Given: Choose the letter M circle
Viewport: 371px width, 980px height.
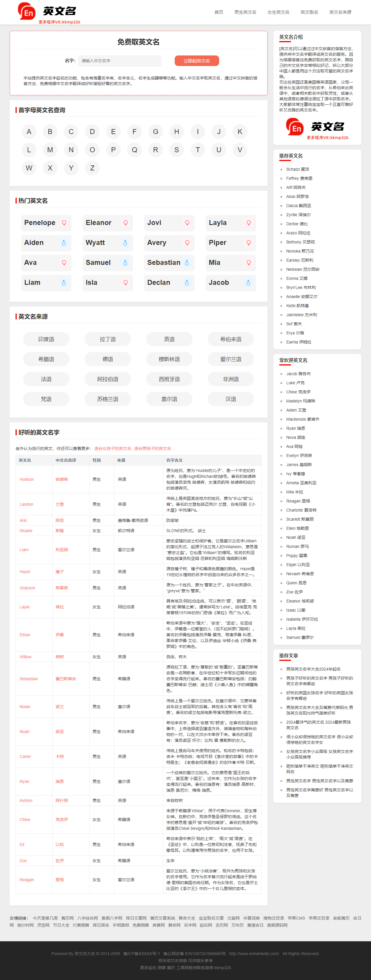Looking at the screenshot, I should tap(50, 150).
